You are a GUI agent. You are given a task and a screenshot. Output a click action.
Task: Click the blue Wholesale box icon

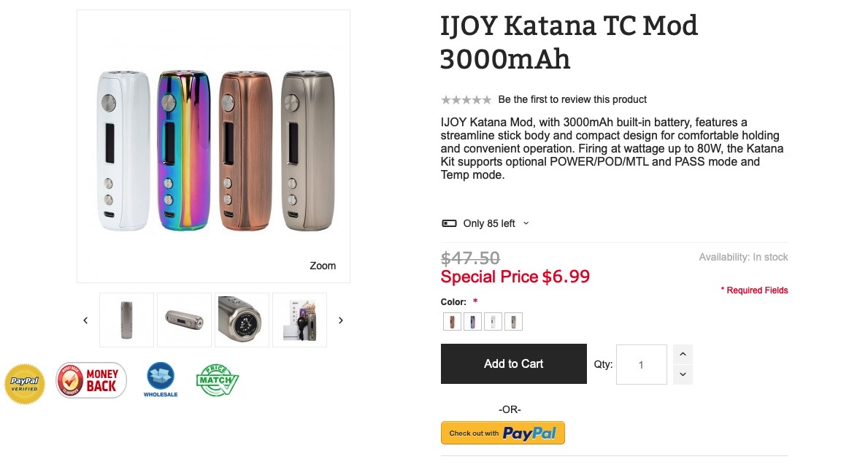coord(161,380)
